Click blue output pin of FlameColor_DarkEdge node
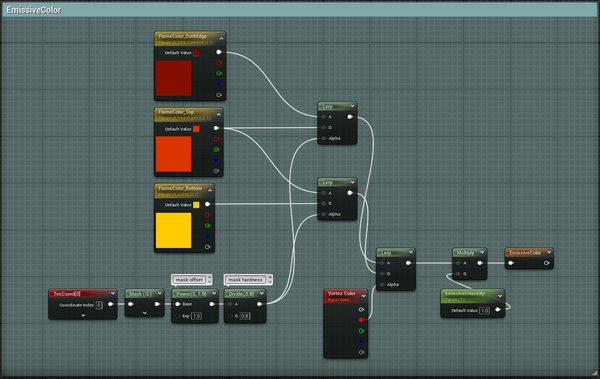This screenshot has height=379, width=600. click(219, 84)
